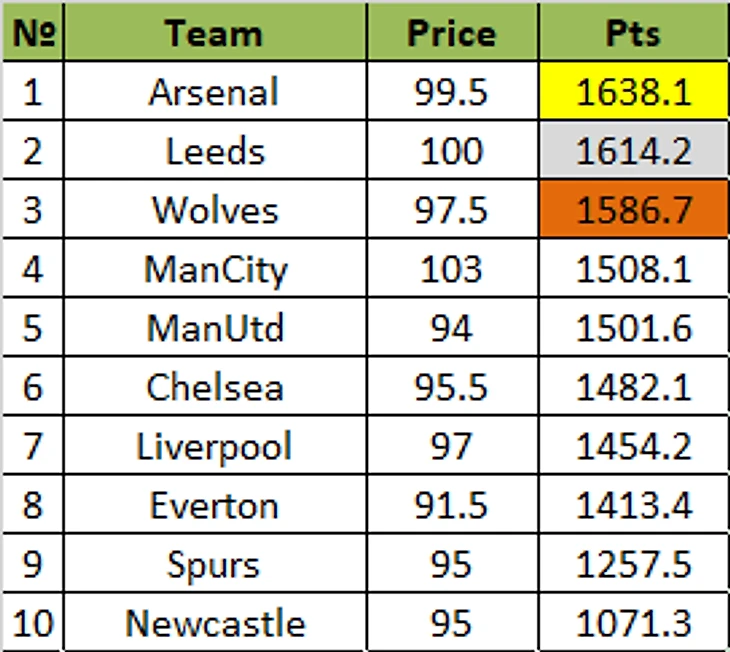Screen dimensions: 730x652
Task: Select the Chelsea team cell
Action: pyautogui.click(x=214, y=388)
